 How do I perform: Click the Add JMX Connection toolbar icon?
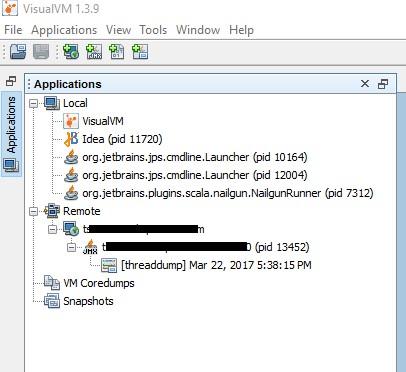tap(94, 52)
